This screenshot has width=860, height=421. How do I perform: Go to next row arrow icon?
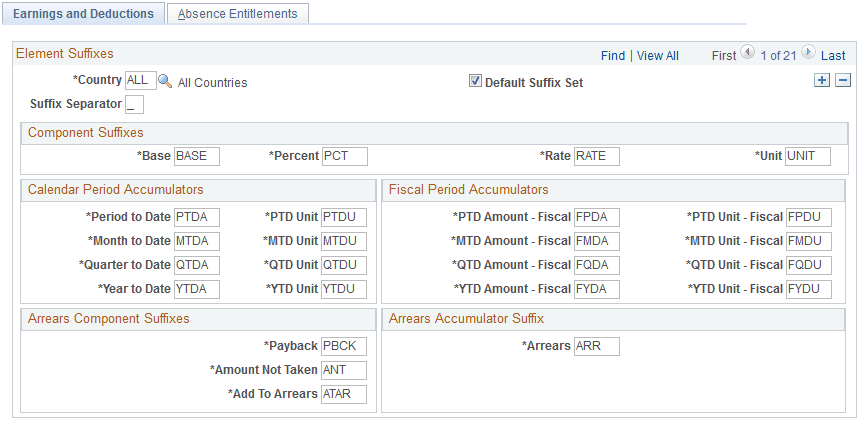808,54
